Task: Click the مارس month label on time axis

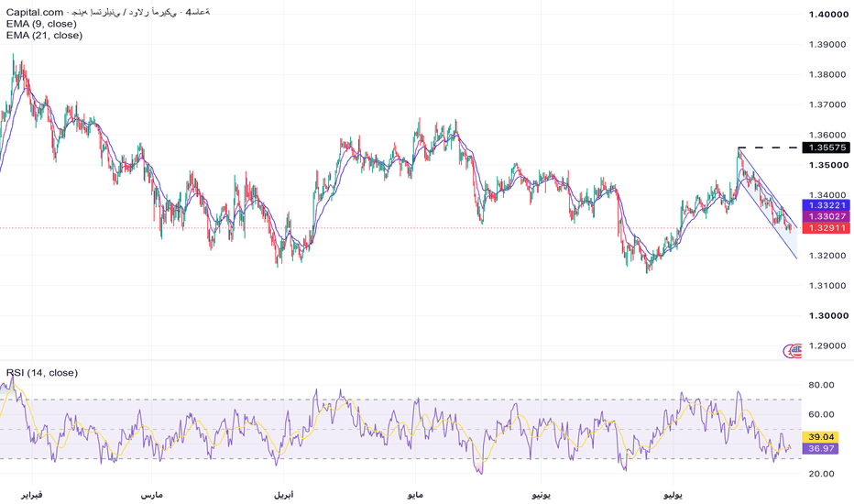Action: click(151, 495)
